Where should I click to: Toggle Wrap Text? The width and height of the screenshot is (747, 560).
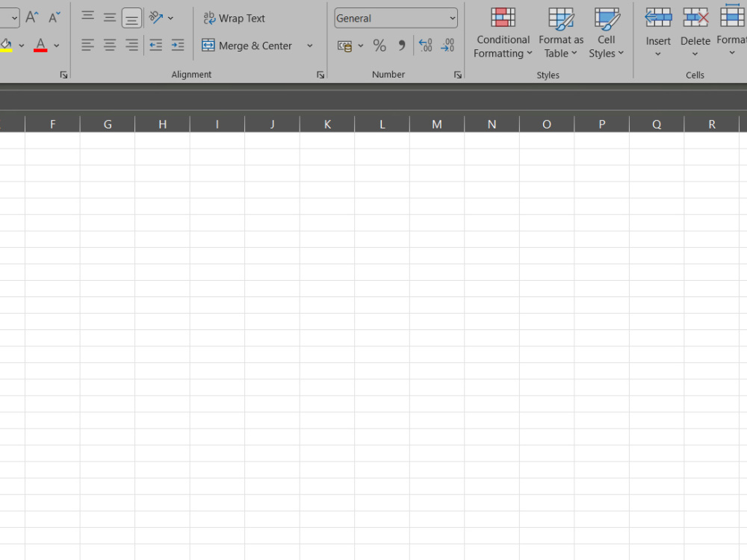pyautogui.click(x=234, y=18)
